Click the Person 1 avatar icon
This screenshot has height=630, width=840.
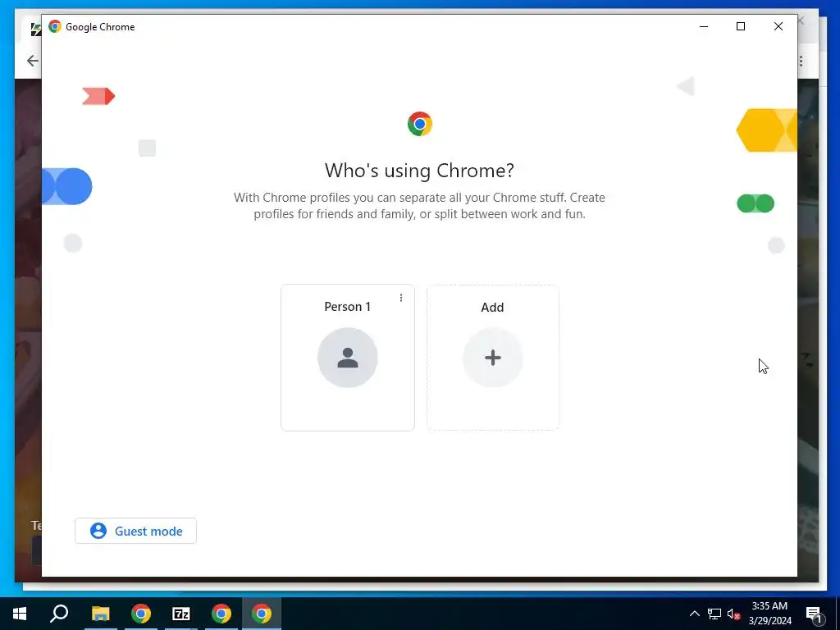[348, 358]
